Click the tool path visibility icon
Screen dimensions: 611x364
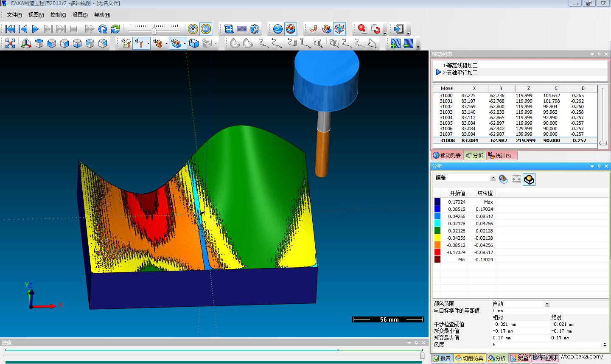pos(126,43)
